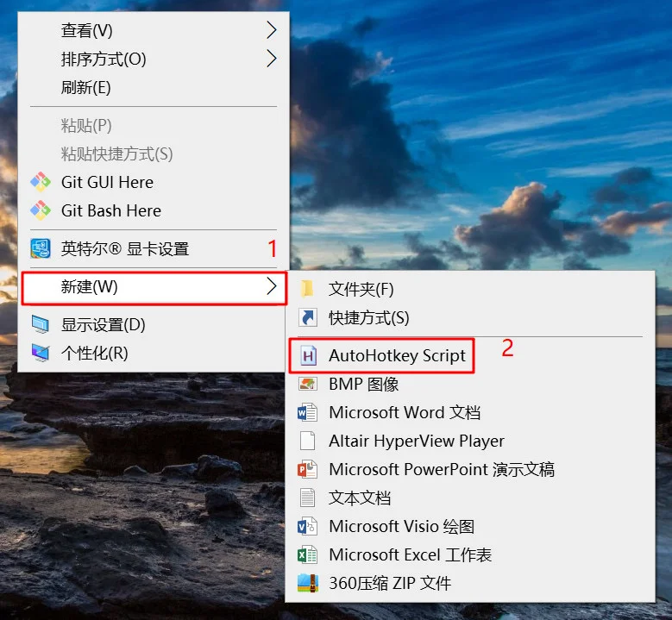
Task: Click the Git Bash Here icon
Action: tap(41, 210)
